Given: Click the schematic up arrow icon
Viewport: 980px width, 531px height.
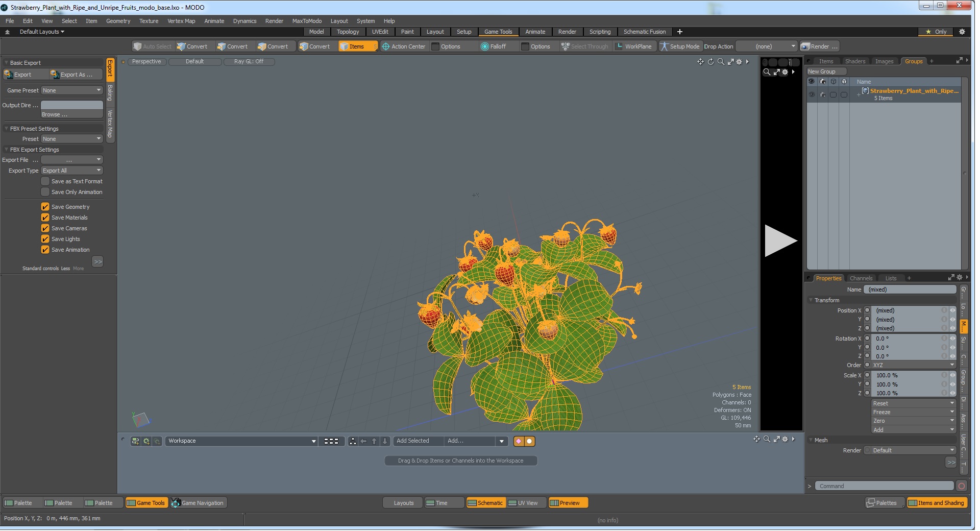Looking at the screenshot, I should [374, 441].
